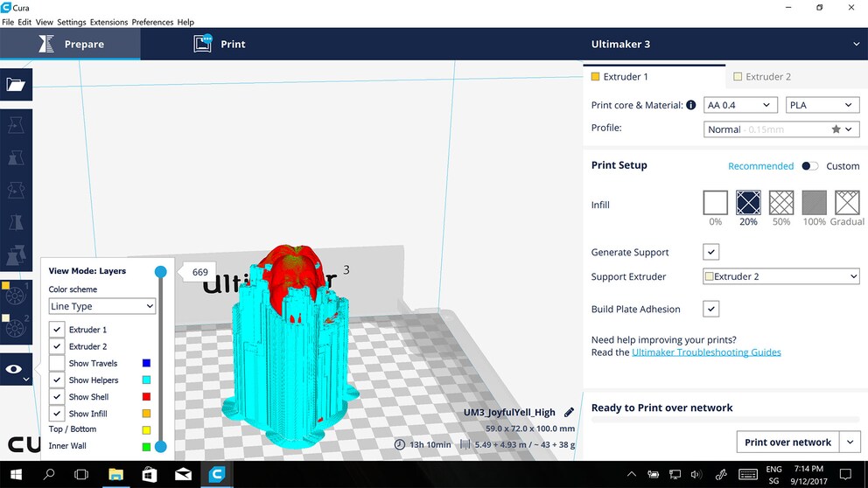Click the upper layer slider handle
Screen dimensions: 868x488
160,272
